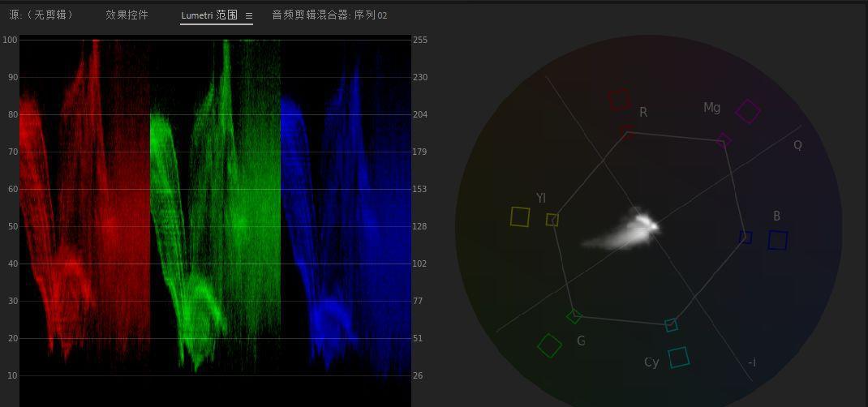Click the 204 value on the right scale

[420, 114]
